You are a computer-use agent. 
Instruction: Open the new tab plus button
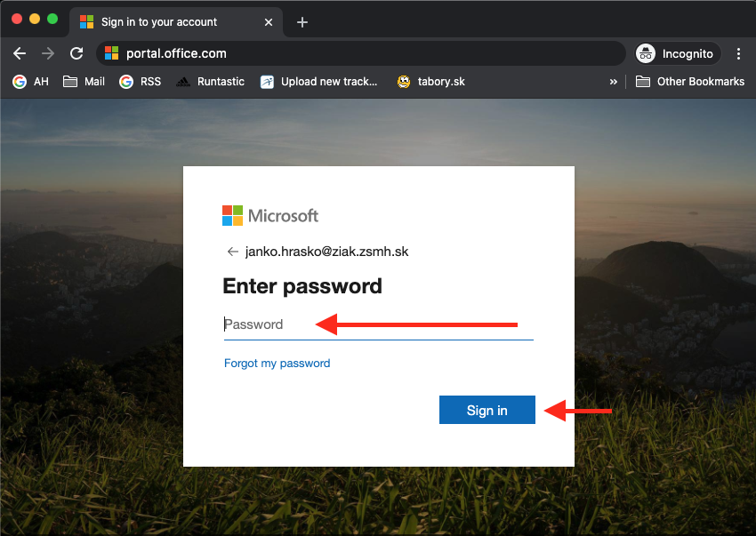[302, 22]
